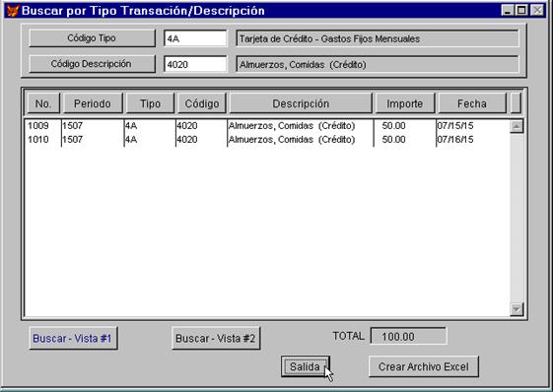Screen dimensions: 553x392
Task: Click the list scroll down arrow
Action: coord(517,309)
